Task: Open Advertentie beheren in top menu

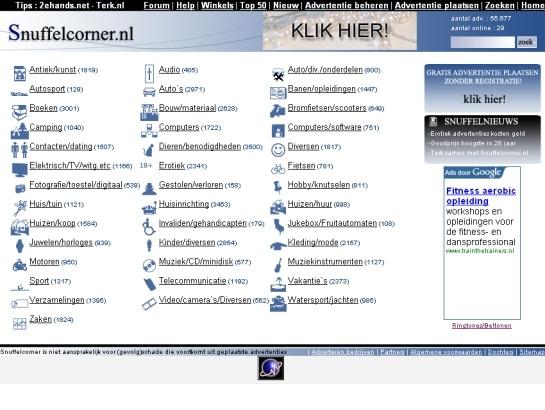Action: 347,6
